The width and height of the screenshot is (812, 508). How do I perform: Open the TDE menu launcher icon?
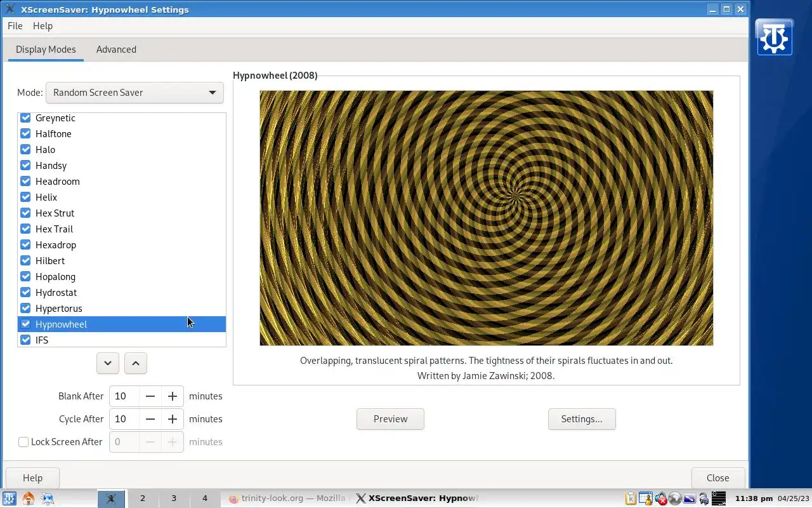9,498
